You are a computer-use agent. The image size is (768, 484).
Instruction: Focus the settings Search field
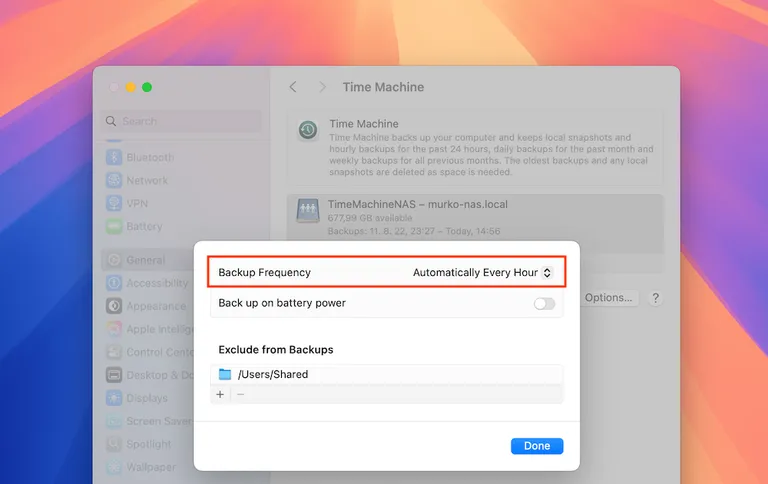point(182,121)
